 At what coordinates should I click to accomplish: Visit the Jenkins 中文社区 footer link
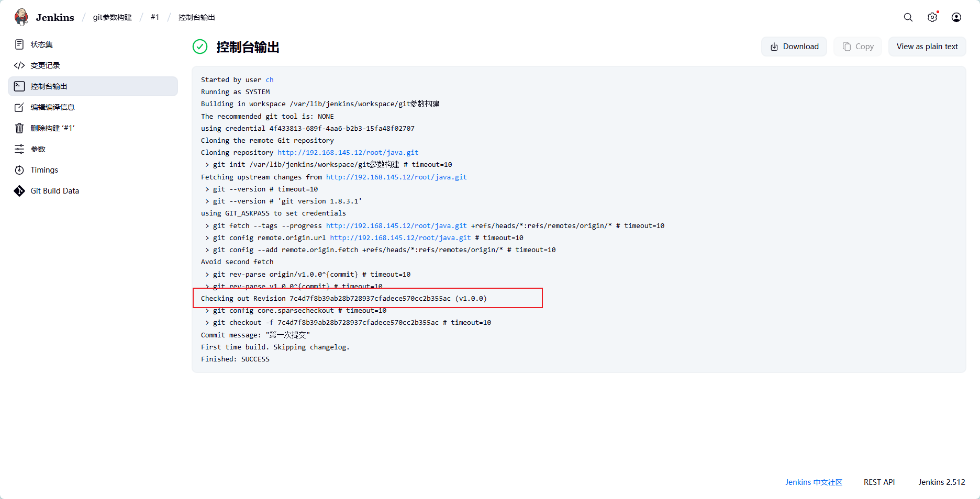point(814,482)
